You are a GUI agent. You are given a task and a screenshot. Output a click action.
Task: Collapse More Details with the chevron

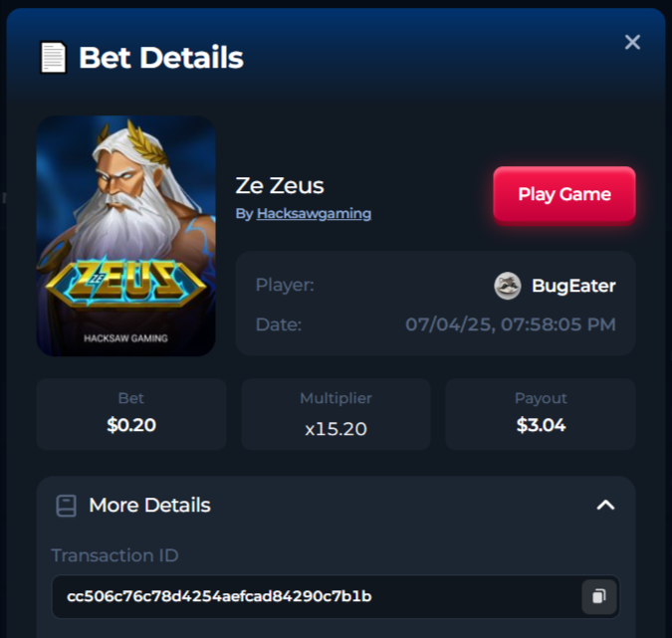pos(605,506)
